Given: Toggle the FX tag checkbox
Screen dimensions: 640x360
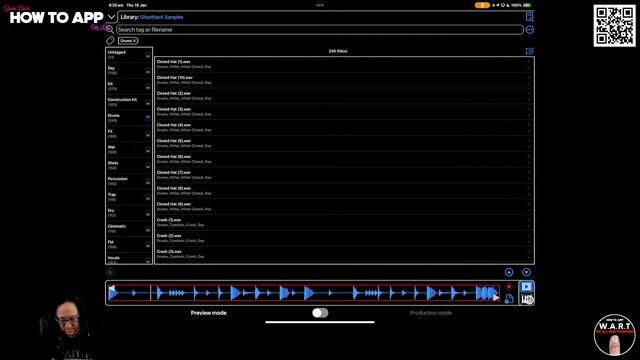Looking at the screenshot, I should click(148, 134).
